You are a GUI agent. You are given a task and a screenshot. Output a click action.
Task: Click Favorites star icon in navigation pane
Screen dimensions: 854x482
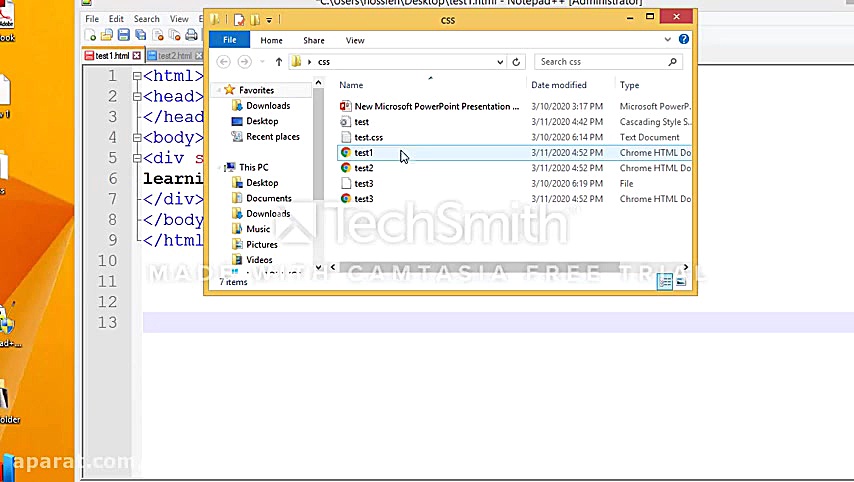pos(229,90)
